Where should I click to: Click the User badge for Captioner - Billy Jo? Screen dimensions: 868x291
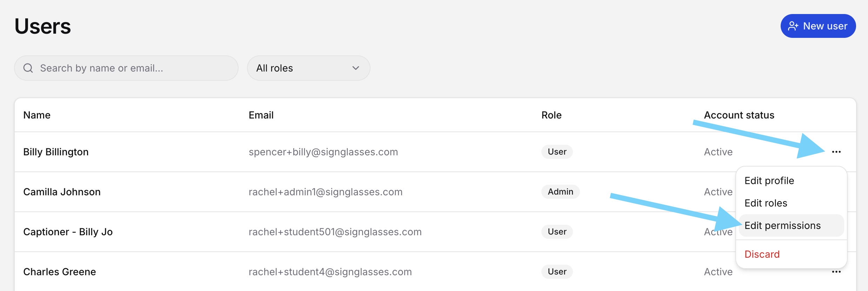(x=557, y=232)
